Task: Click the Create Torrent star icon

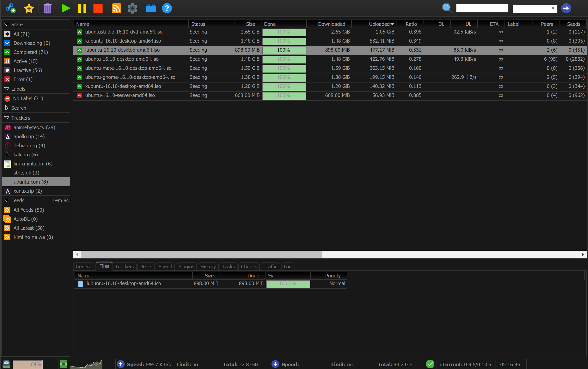Action: coord(29,8)
